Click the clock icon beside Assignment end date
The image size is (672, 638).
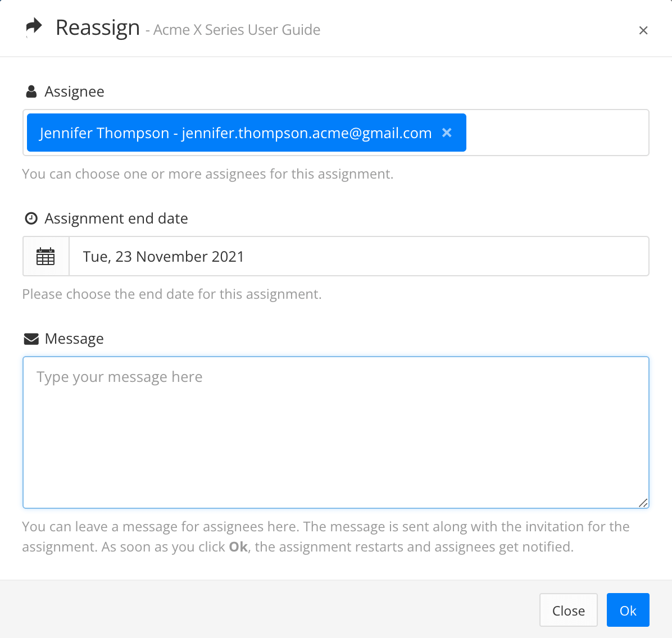click(31, 218)
